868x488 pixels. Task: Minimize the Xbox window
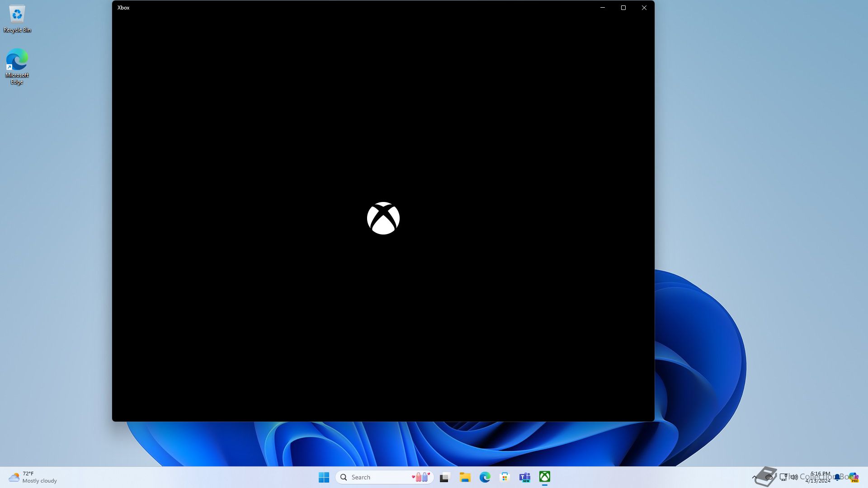pyautogui.click(x=603, y=8)
